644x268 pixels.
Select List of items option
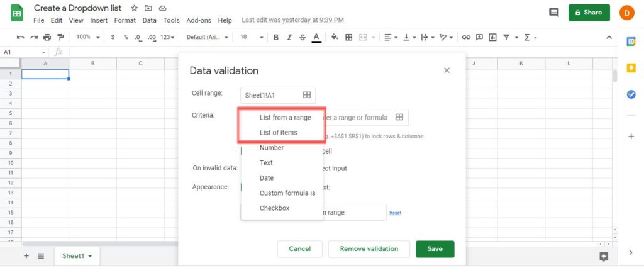[x=282, y=133]
